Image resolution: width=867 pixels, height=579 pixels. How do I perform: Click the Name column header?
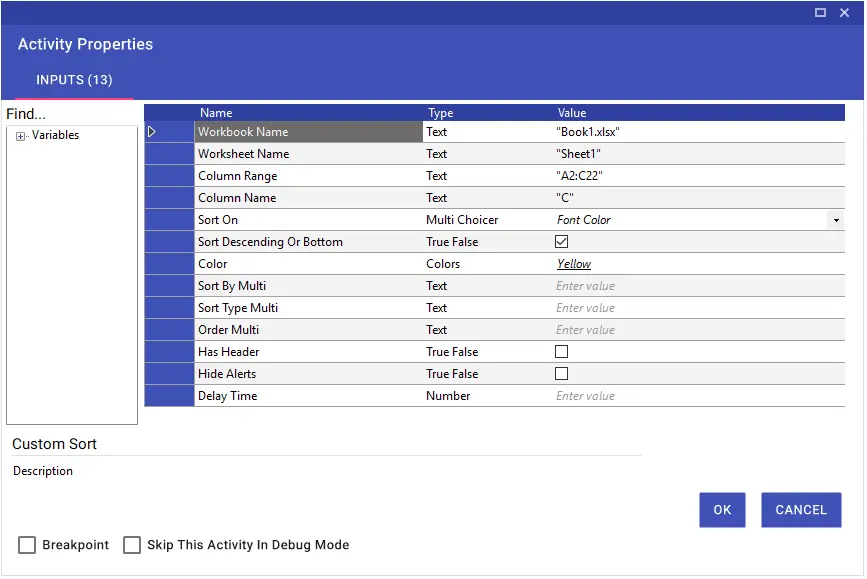click(x=216, y=113)
